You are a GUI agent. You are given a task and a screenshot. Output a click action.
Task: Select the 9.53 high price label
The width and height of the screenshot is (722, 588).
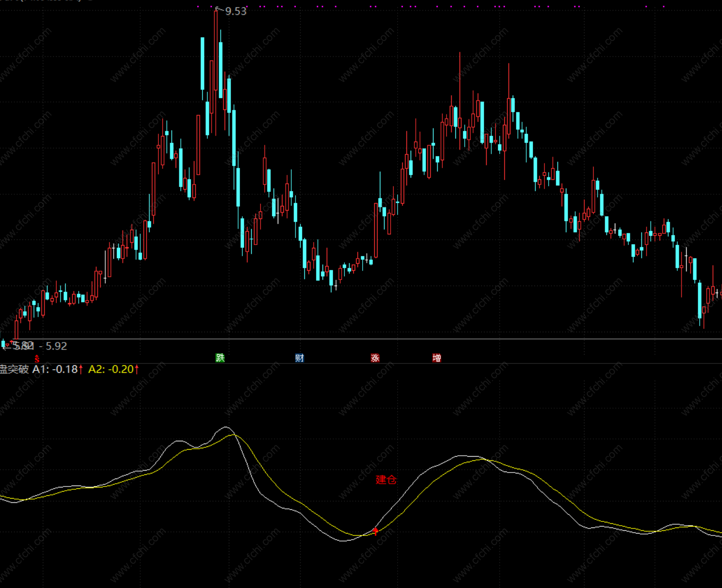click(236, 11)
